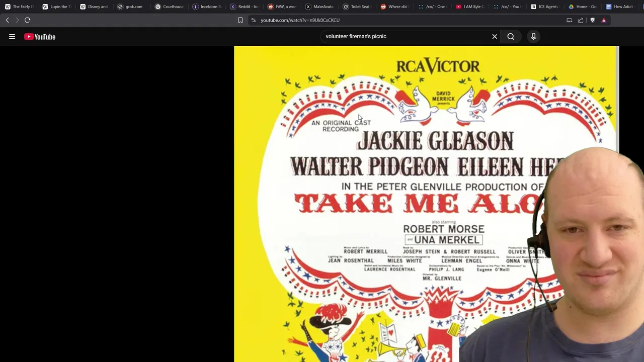
Task: Go to YouTube home via the logo
Action: (40, 36)
